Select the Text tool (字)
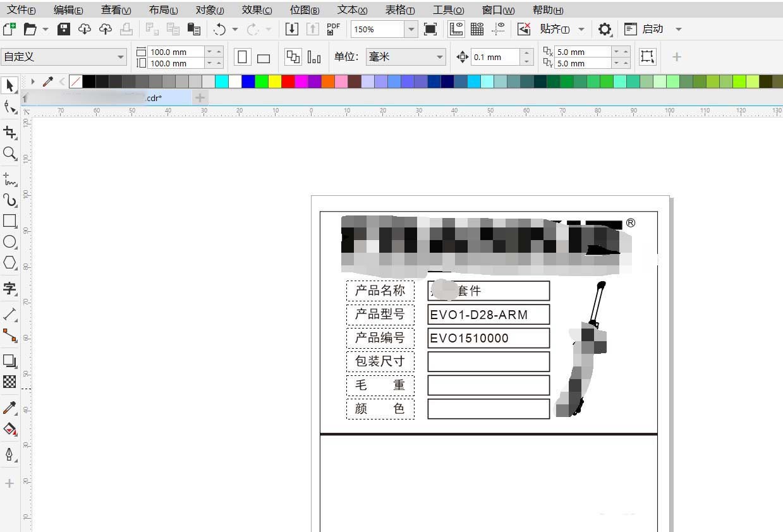Screen dimensions: 783x532 [10, 289]
